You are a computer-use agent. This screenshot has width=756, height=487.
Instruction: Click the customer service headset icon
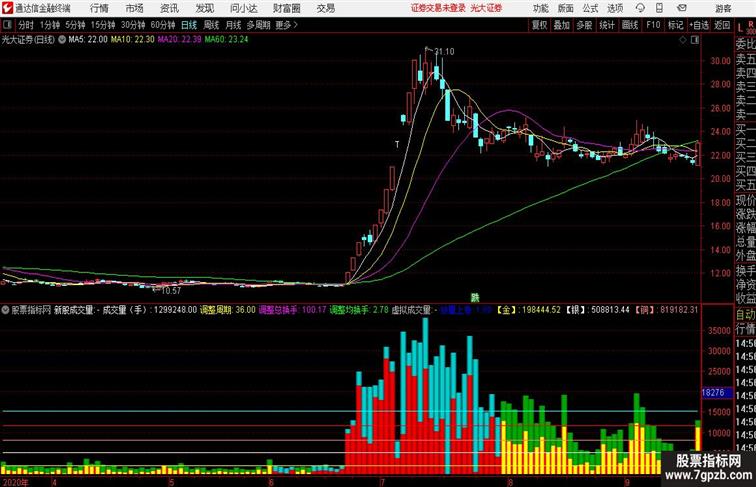[640, 8]
